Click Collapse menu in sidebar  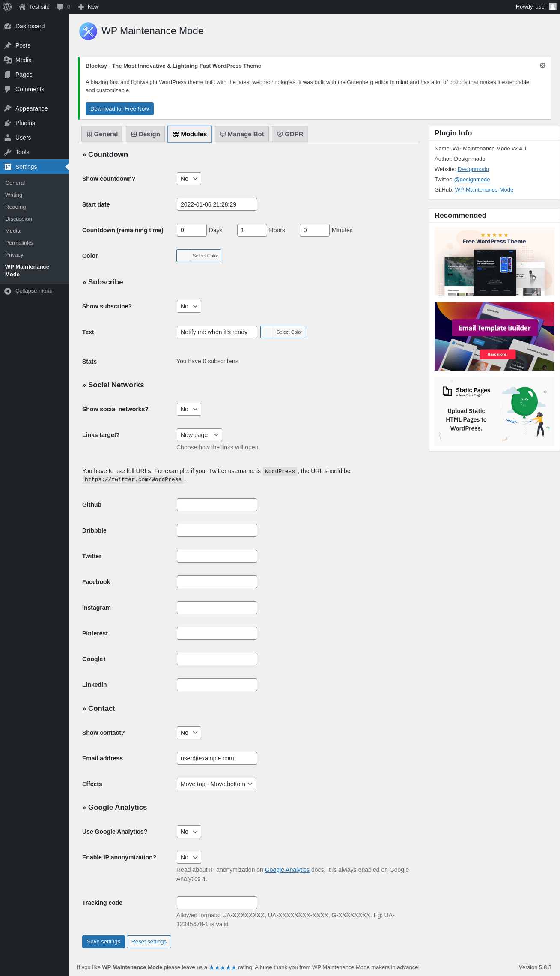pos(34,291)
